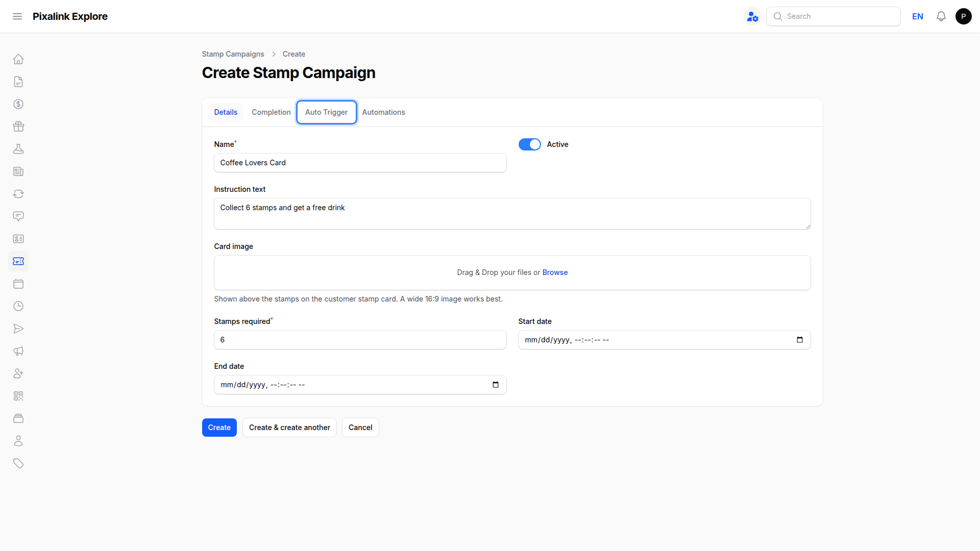The height and width of the screenshot is (551, 980).
Task: Click the card image drop zone
Action: 512,272
